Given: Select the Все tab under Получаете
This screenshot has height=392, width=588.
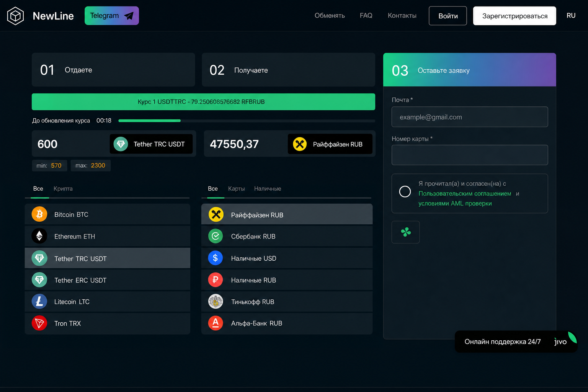Looking at the screenshot, I should 213,189.
